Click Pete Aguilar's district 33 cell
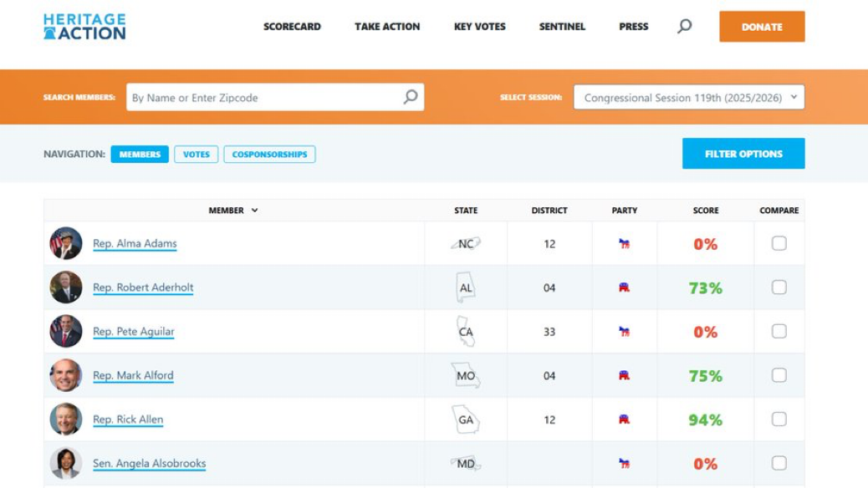The height and width of the screenshot is (488, 868). pyautogui.click(x=549, y=332)
